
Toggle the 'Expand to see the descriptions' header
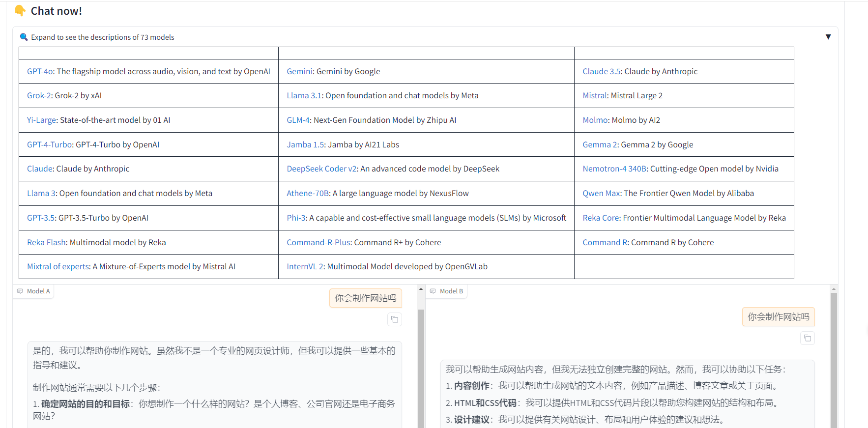point(102,37)
